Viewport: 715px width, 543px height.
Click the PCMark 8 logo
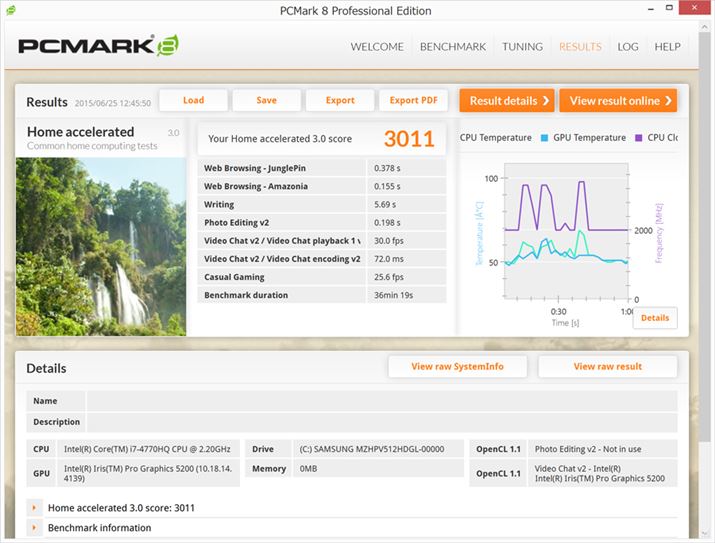tap(98, 45)
